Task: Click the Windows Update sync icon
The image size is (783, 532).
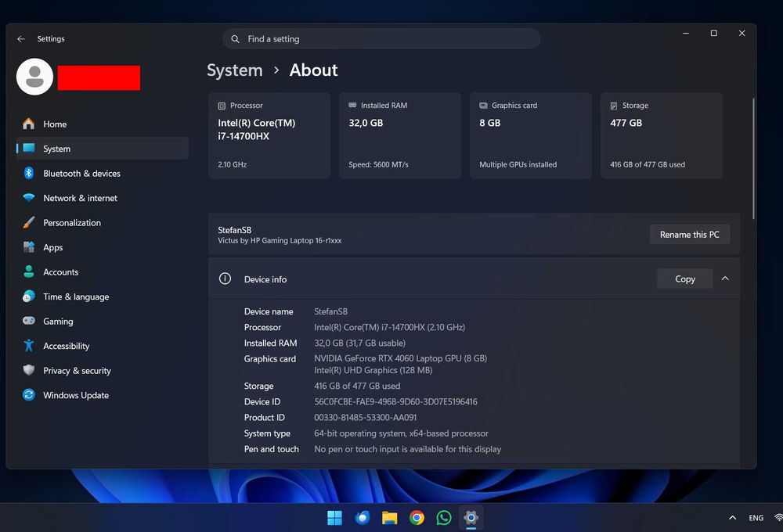Action: [x=29, y=395]
